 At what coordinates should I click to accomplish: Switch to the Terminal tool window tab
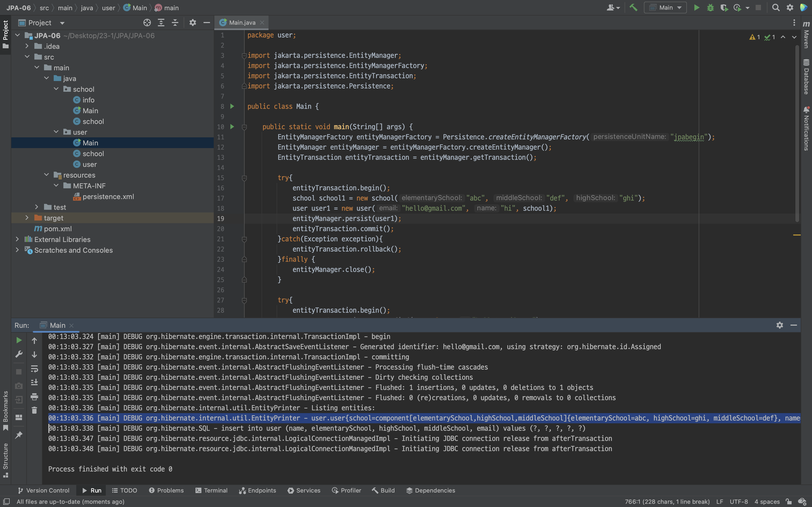point(211,490)
